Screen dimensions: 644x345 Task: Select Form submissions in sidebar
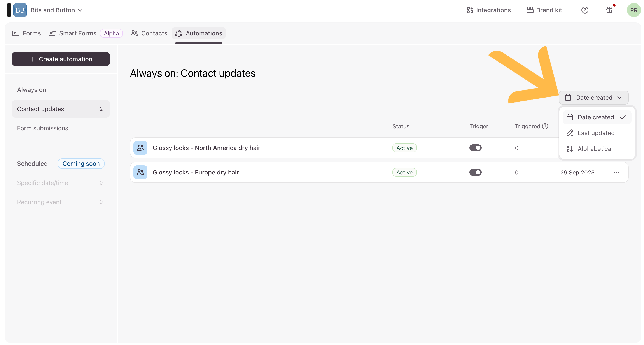42,128
